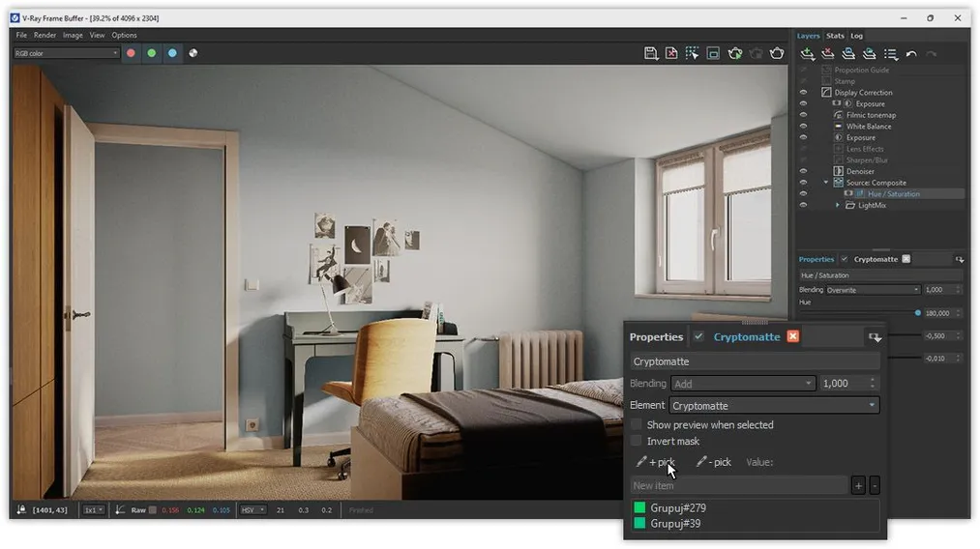The width and height of the screenshot is (980, 549).
Task: Switch to the Stats tab
Action: click(835, 36)
